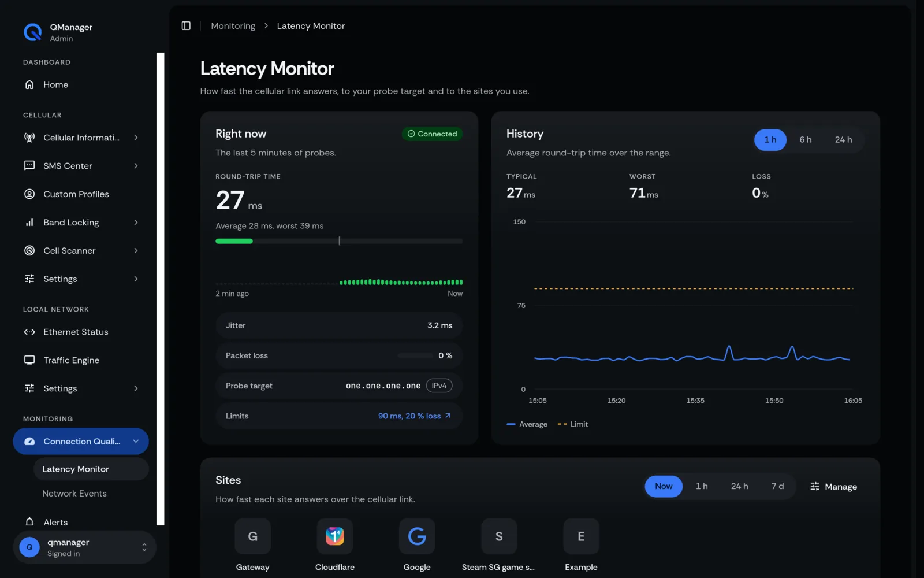Click the Traffic Engine monitor icon
Viewport: 924px width, 578px height.
29,360
